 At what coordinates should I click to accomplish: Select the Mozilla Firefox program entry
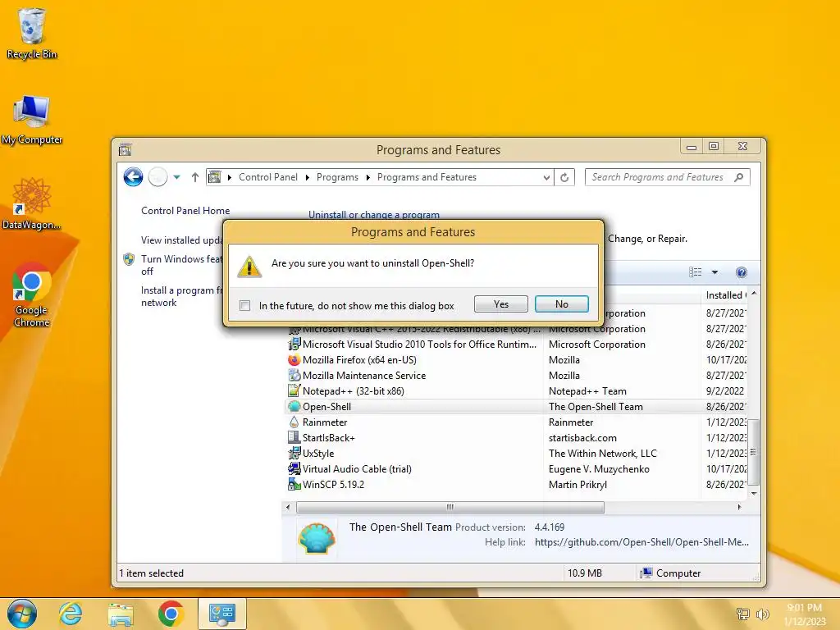pyautogui.click(x=517, y=359)
